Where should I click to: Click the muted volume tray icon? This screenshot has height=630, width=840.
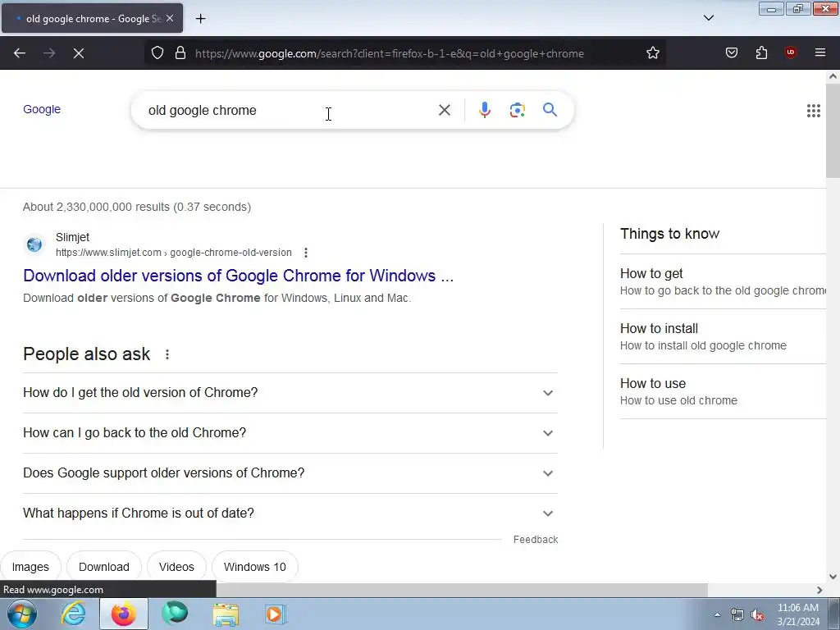pos(757,615)
